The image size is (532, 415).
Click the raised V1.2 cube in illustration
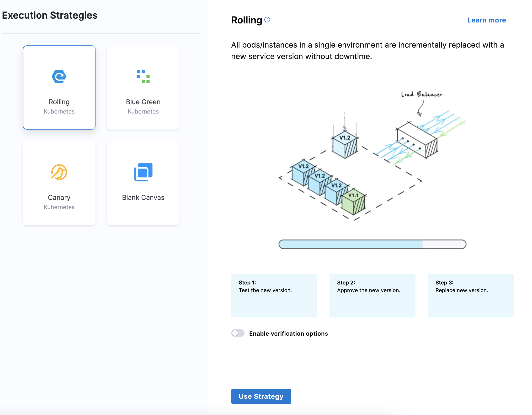345,145
